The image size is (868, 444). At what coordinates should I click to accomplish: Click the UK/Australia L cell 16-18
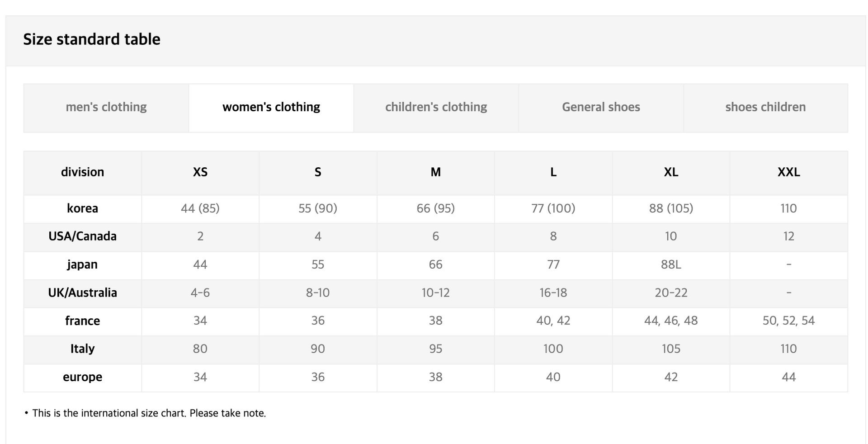point(553,293)
